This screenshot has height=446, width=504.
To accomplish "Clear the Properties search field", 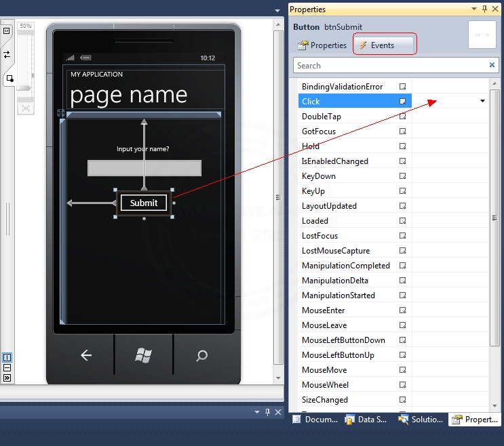I will tap(492, 65).
